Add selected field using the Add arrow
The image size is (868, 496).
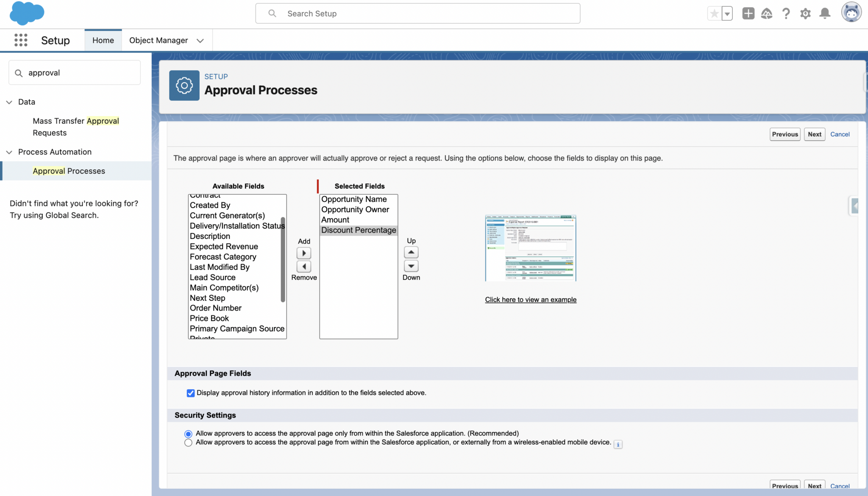(x=303, y=253)
